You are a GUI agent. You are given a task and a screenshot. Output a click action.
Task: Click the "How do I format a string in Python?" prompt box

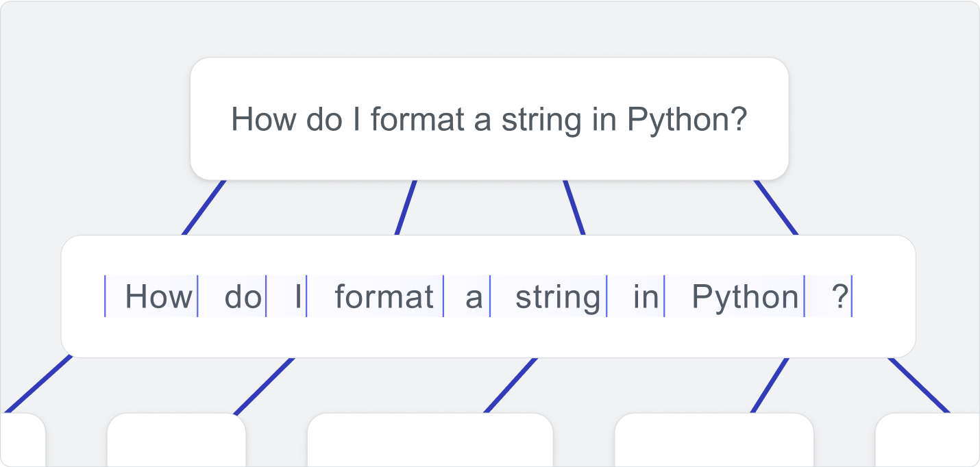[489, 118]
